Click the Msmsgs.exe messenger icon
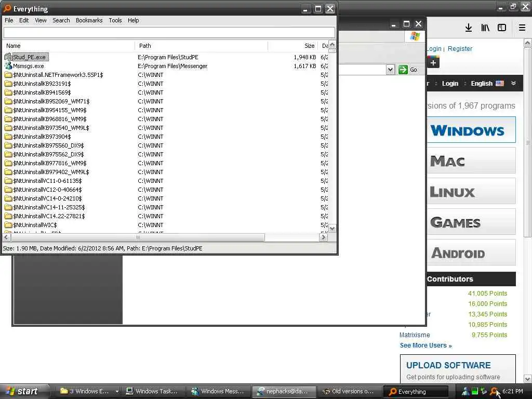Image resolution: width=532 pixels, height=399 pixels. pos(8,66)
